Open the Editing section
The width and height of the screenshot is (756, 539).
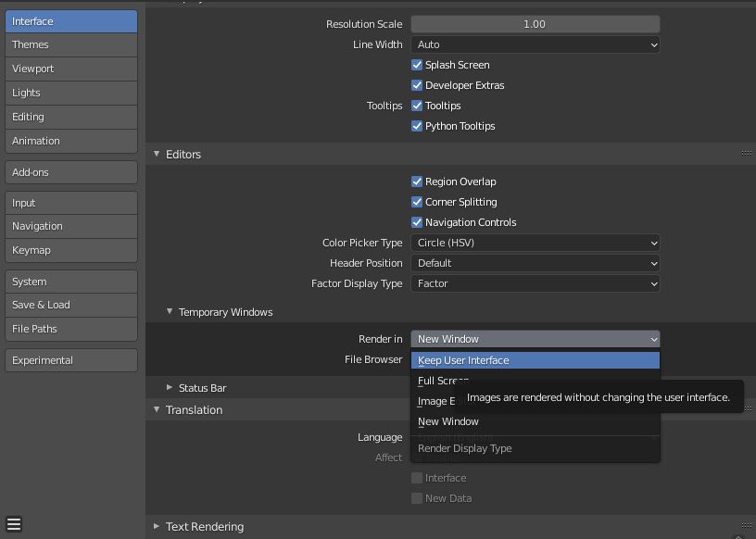pos(71,117)
